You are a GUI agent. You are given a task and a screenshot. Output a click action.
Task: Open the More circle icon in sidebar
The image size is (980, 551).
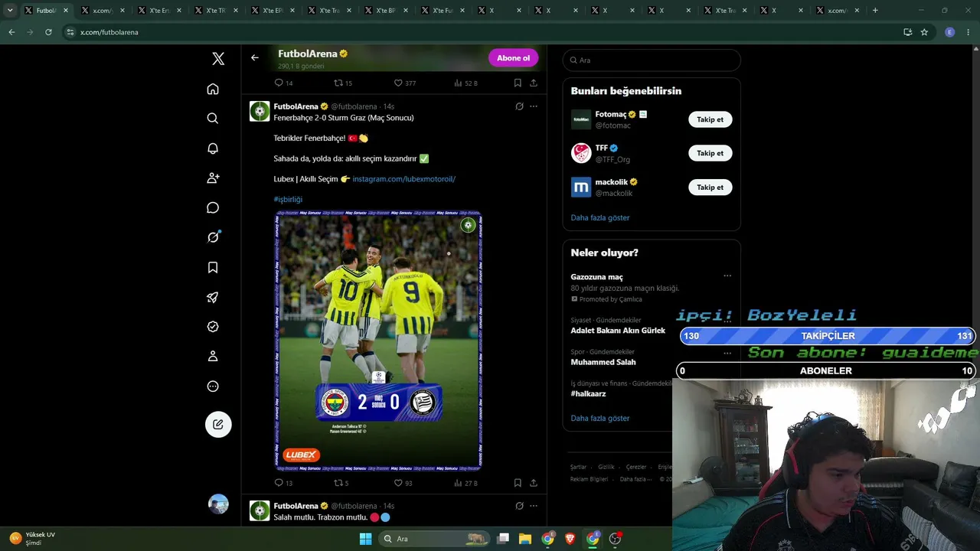[x=213, y=386]
